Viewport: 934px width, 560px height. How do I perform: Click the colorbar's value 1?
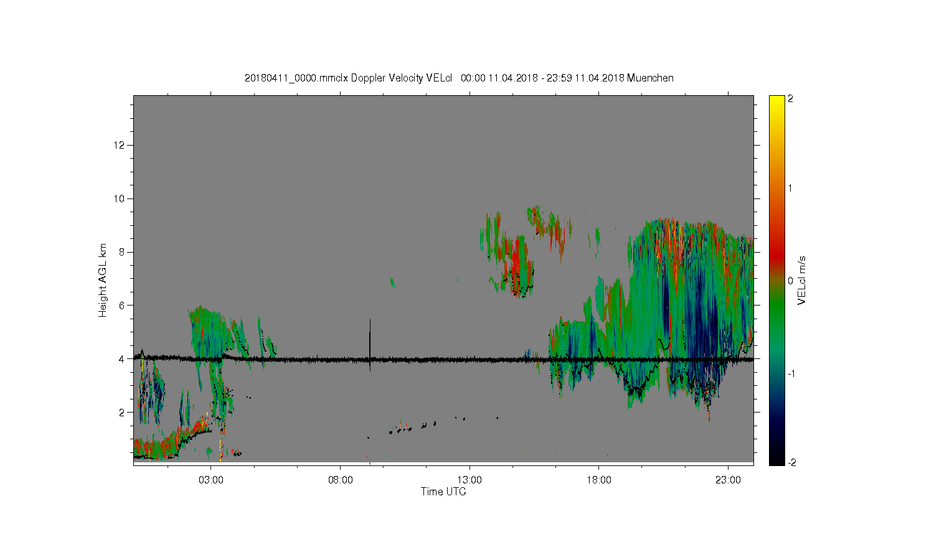point(791,188)
